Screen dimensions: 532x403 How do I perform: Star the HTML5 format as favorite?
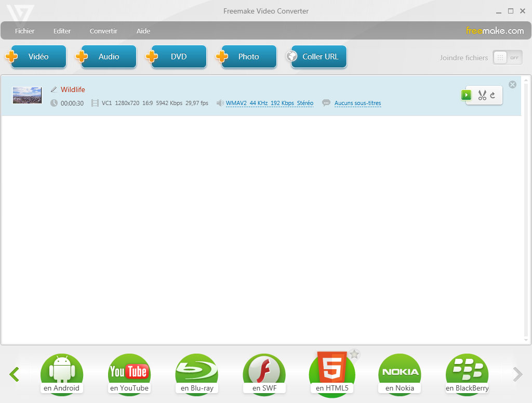click(354, 354)
